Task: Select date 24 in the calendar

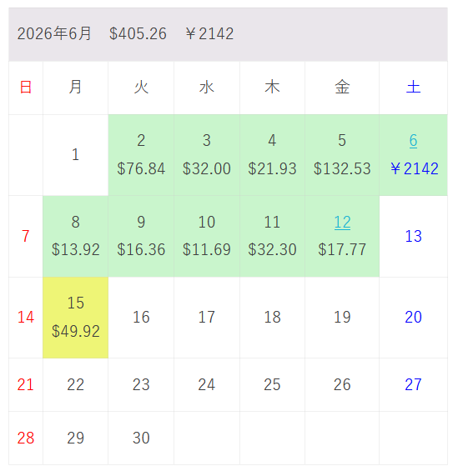Action: point(207,384)
